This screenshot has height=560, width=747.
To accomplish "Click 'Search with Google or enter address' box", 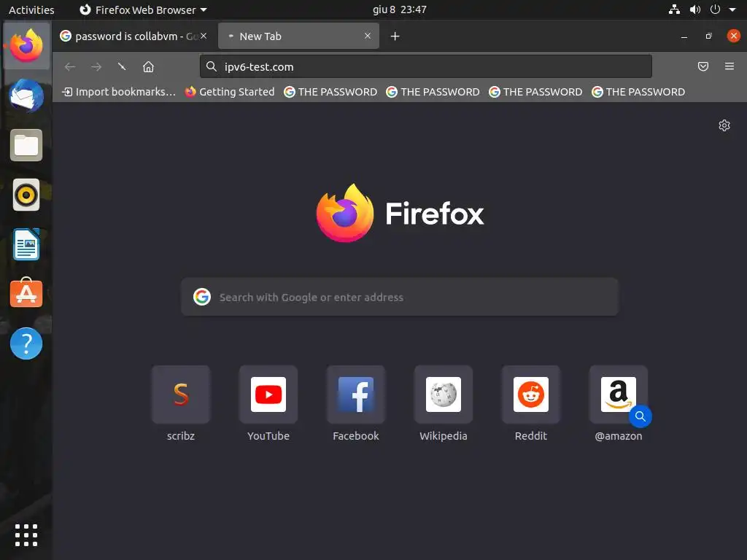I will (x=399, y=297).
